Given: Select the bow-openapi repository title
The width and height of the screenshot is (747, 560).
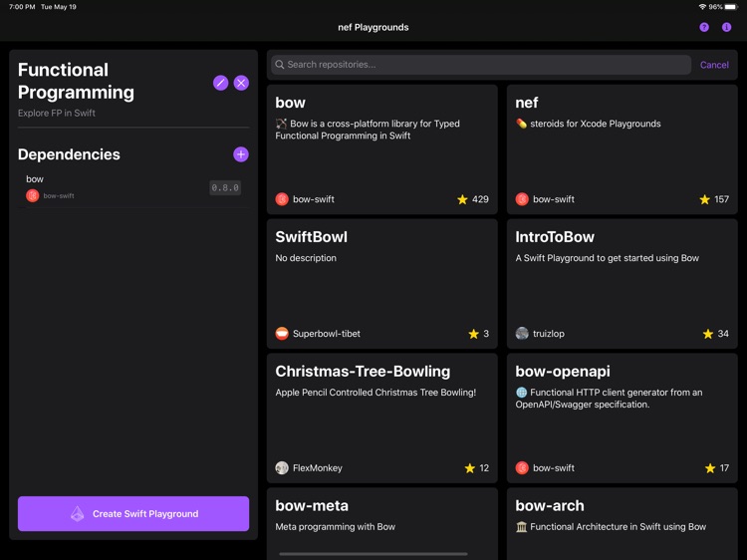Looking at the screenshot, I should point(563,372).
